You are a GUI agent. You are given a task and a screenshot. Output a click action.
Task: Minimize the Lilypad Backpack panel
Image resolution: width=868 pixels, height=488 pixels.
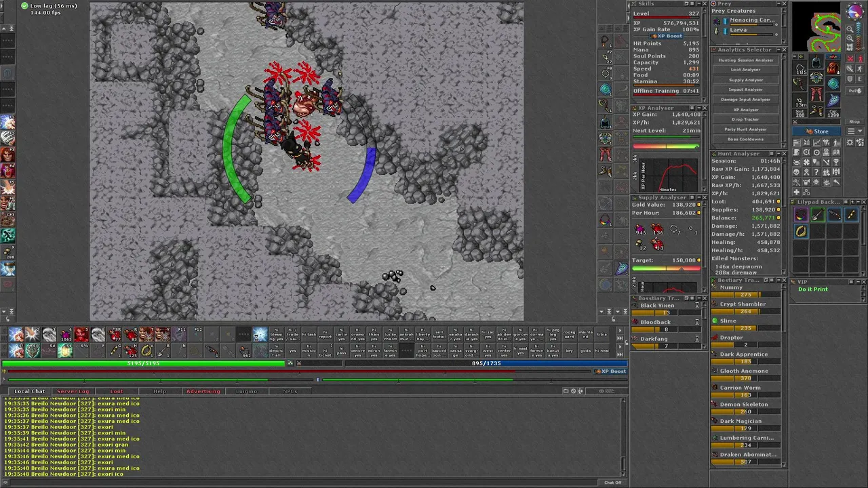click(x=859, y=202)
